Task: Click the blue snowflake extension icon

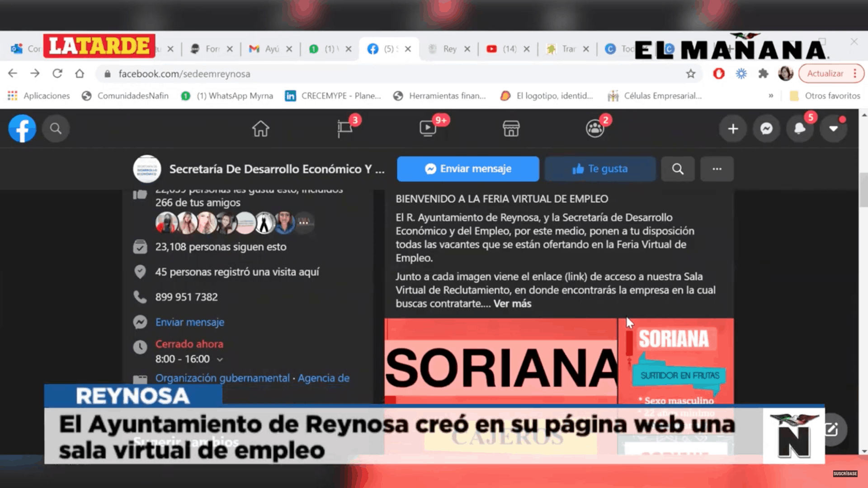Action: (x=741, y=73)
